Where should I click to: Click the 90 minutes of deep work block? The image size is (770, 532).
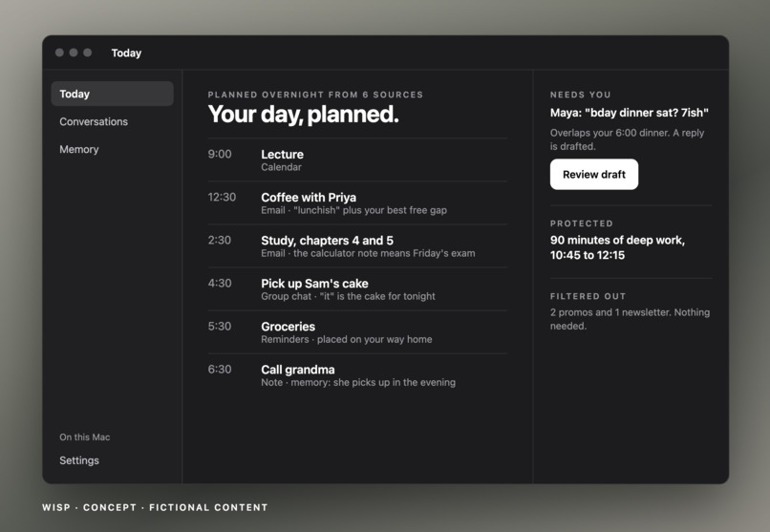pos(617,247)
